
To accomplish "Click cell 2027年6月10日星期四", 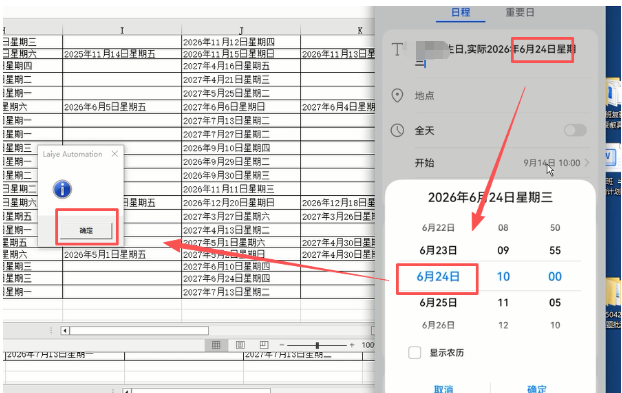I will coord(241,266).
